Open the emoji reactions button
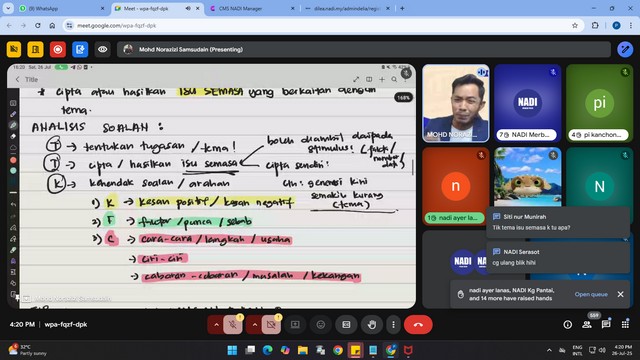 click(x=321, y=324)
